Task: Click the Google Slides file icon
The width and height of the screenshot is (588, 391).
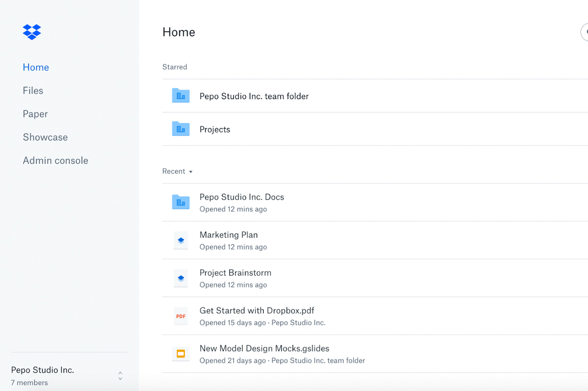Action: (x=181, y=354)
